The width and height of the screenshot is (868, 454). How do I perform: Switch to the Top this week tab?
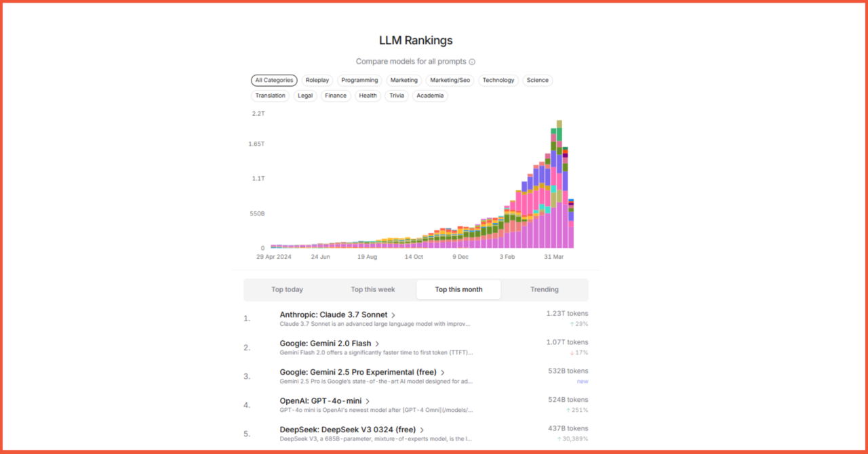coord(373,289)
